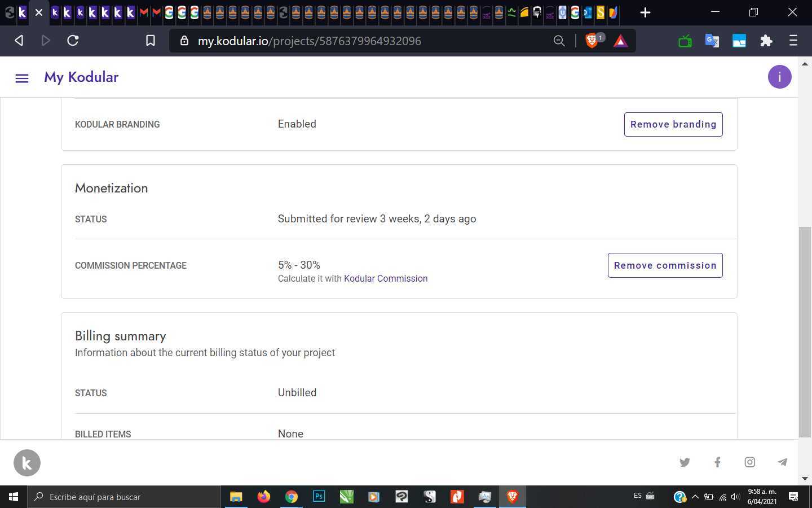Screen dimensions: 812x508
Task: Click the Remove commission button
Action: click(665, 265)
